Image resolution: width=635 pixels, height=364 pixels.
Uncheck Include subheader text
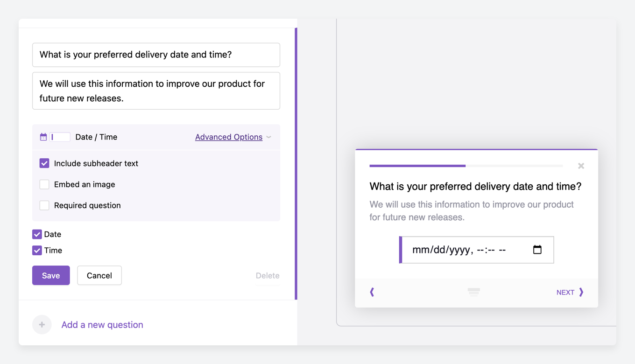(x=44, y=163)
